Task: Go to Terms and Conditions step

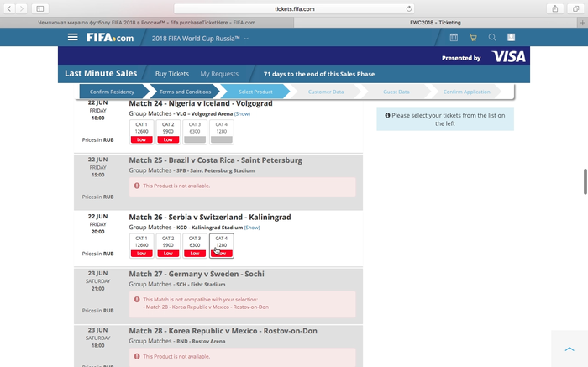Action: [x=185, y=92]
